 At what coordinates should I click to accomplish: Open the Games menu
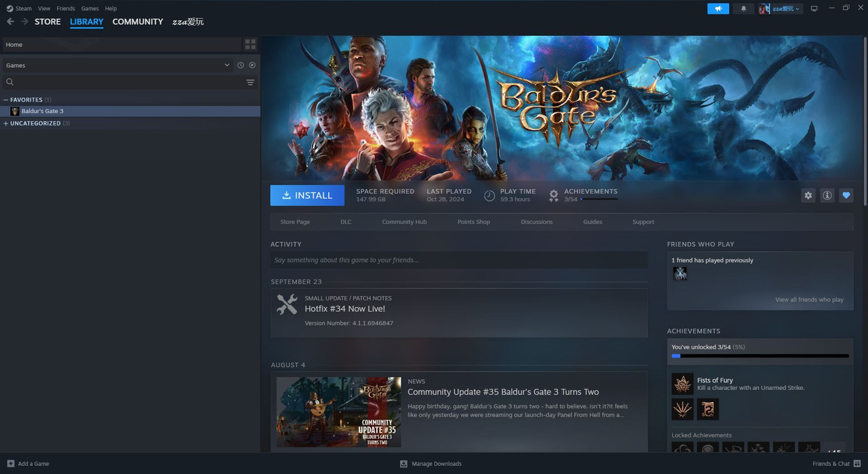point(90,9)
